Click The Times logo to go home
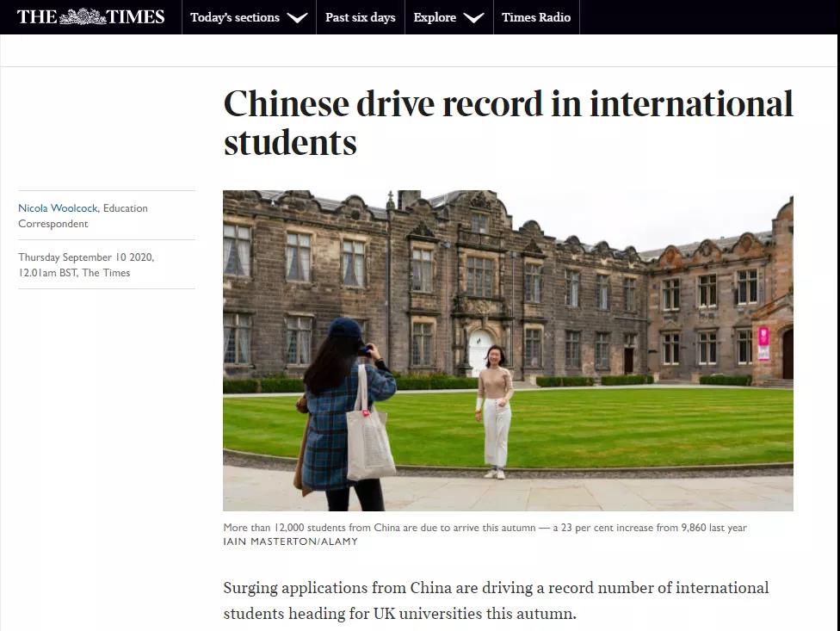Screen dimensions: 840x631 90,16
